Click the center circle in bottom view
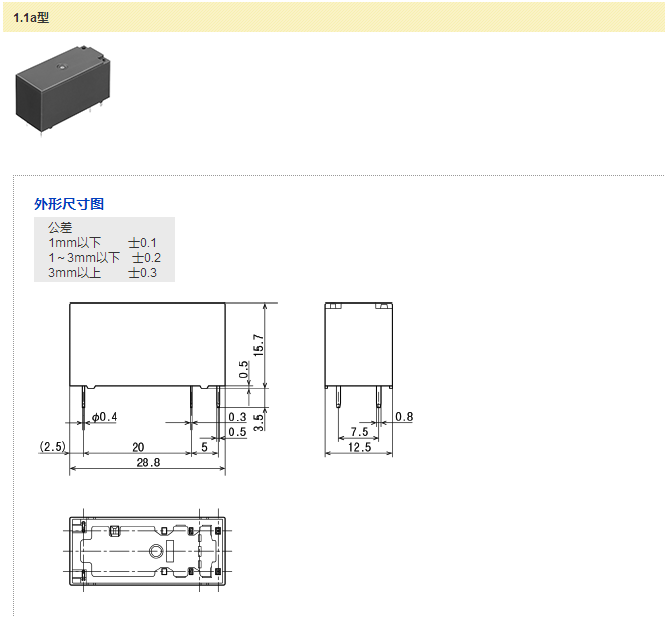Image resolution: width=665 pixels, height=617 pixels. coord(155,552)
